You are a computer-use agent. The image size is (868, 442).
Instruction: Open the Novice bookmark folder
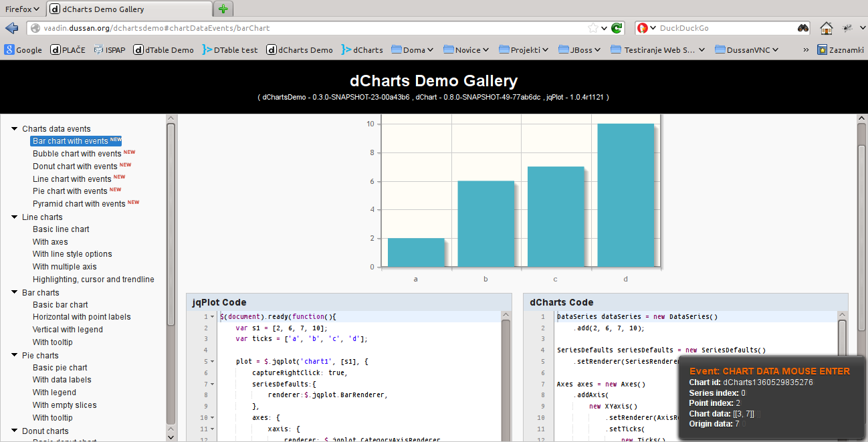coord(465,49)
